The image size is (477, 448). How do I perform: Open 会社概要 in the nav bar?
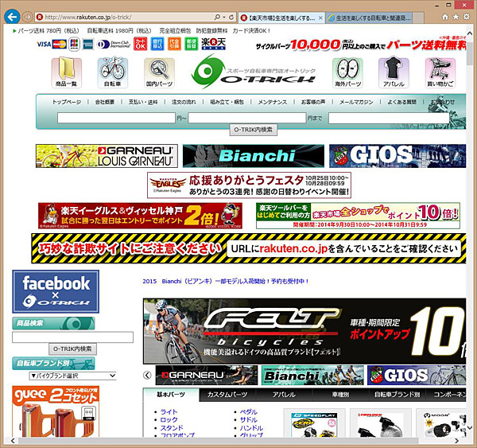point(105,102)
